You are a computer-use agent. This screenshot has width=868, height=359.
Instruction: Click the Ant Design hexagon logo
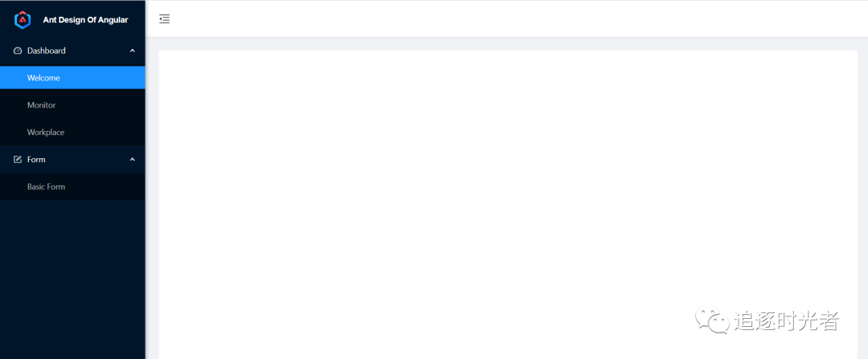click(23, 20)
